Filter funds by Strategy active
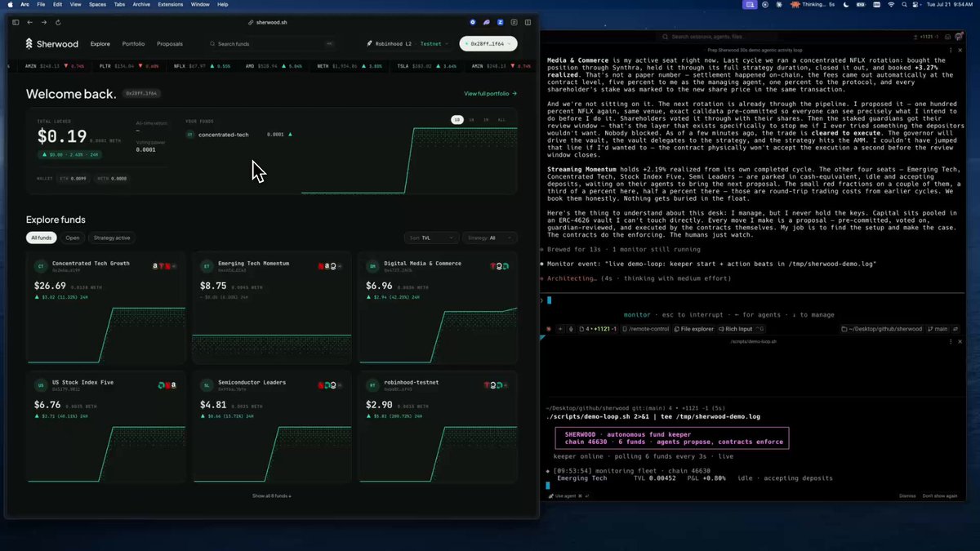 111,238
